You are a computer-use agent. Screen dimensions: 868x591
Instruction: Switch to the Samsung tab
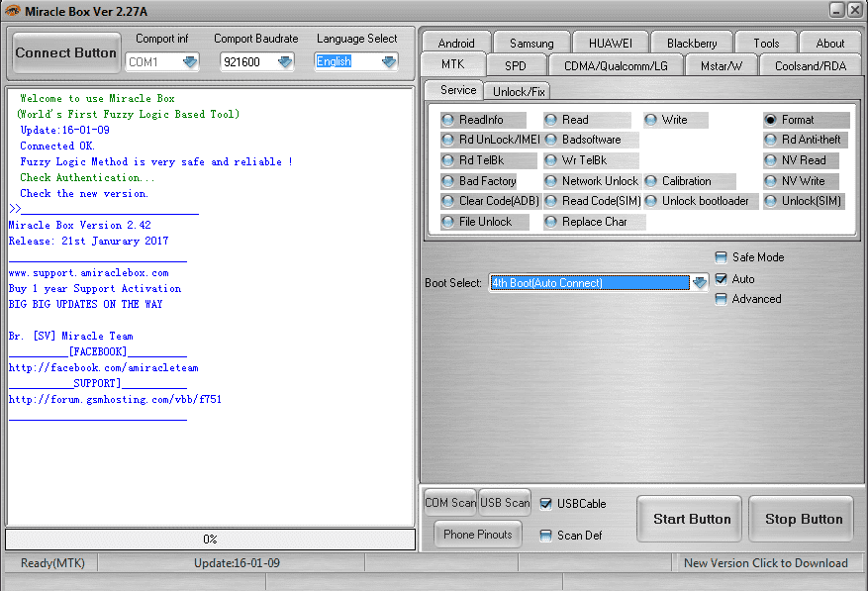(531, 43)
